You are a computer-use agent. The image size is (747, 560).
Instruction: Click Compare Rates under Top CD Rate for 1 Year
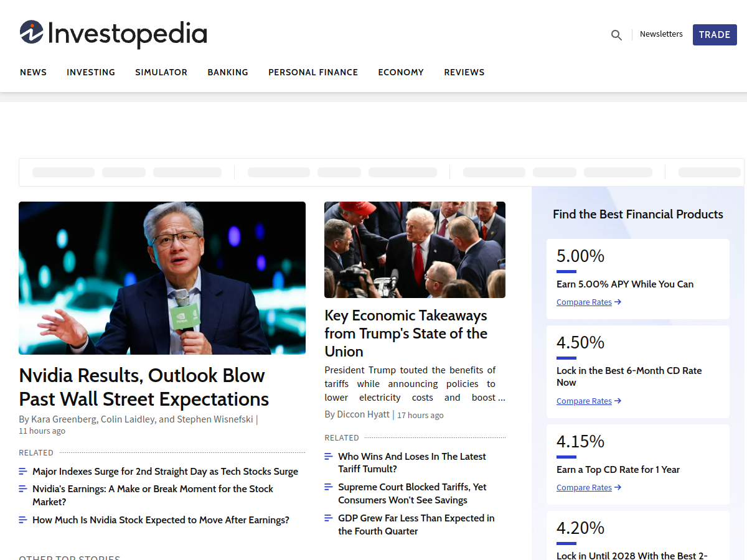tap(589, 488)
